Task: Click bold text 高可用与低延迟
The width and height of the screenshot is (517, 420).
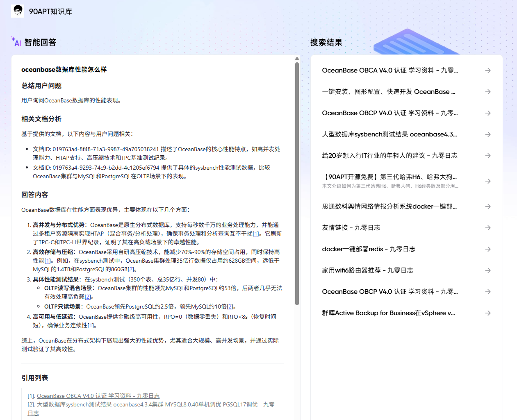Action: 53,317
